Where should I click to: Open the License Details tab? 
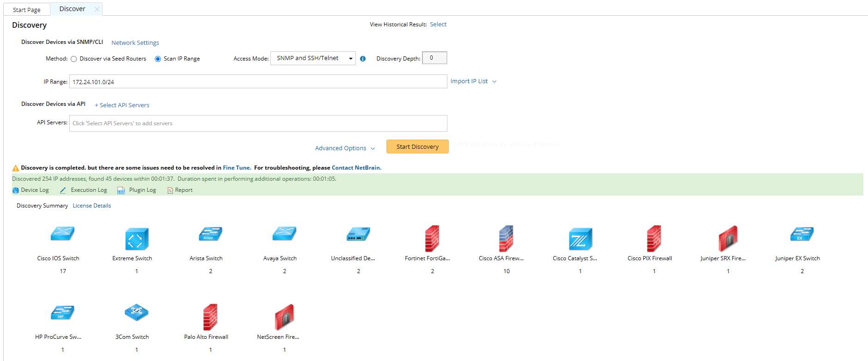(x=92, y=206)
